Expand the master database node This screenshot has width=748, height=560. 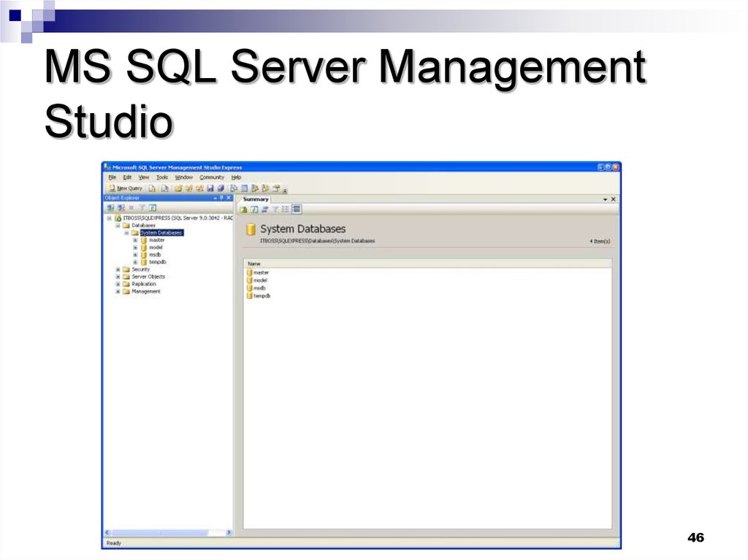coord(134,240)
